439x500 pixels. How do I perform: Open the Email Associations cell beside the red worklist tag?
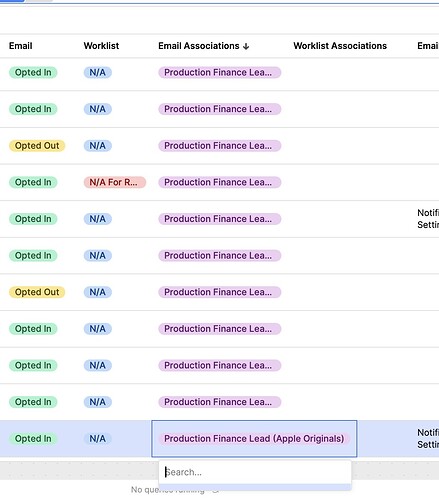[219, 182]
